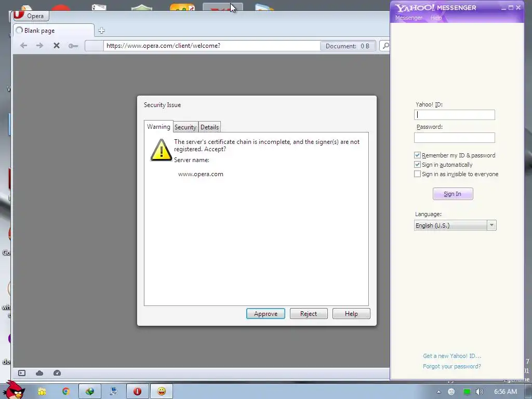This screenshot has height=399, width=532.
Task: Click Forgot your password link
Action: pos(451,366)
